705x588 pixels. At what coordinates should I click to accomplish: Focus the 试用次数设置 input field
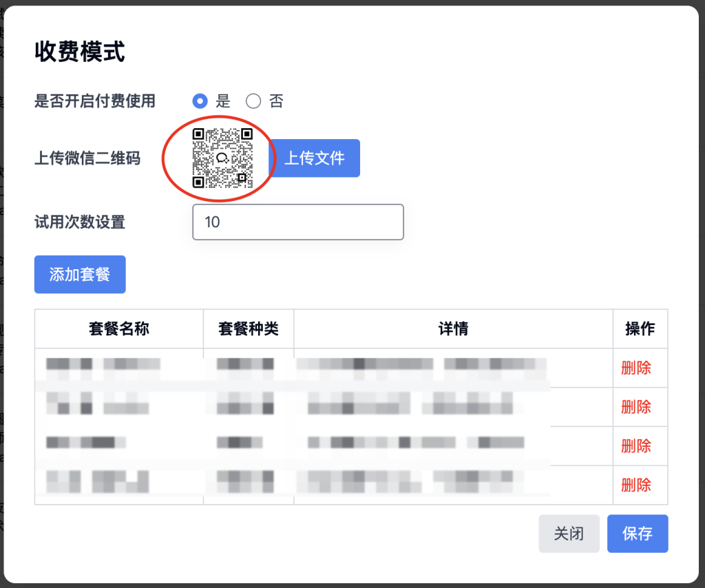click(x=298, y=222)
